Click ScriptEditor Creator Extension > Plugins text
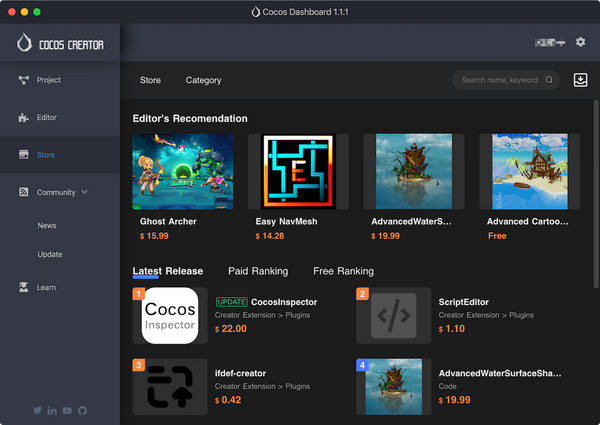 tap(486, 315)
